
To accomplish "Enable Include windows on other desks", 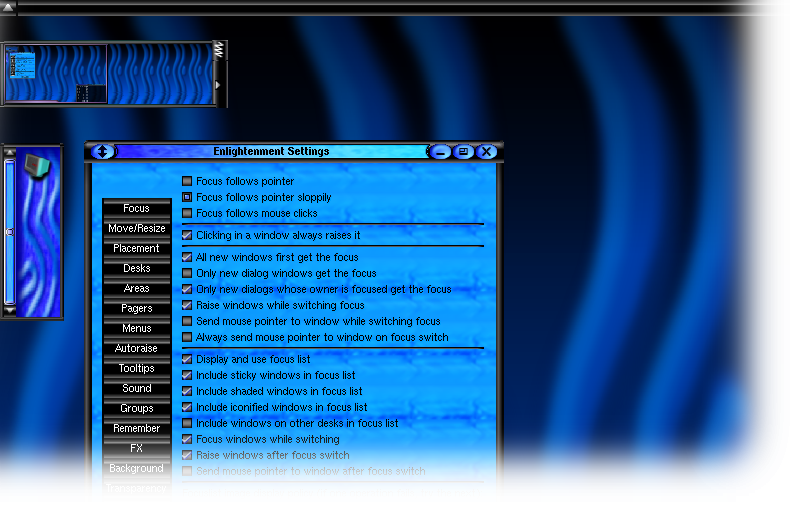I will [x=187, y=423].
